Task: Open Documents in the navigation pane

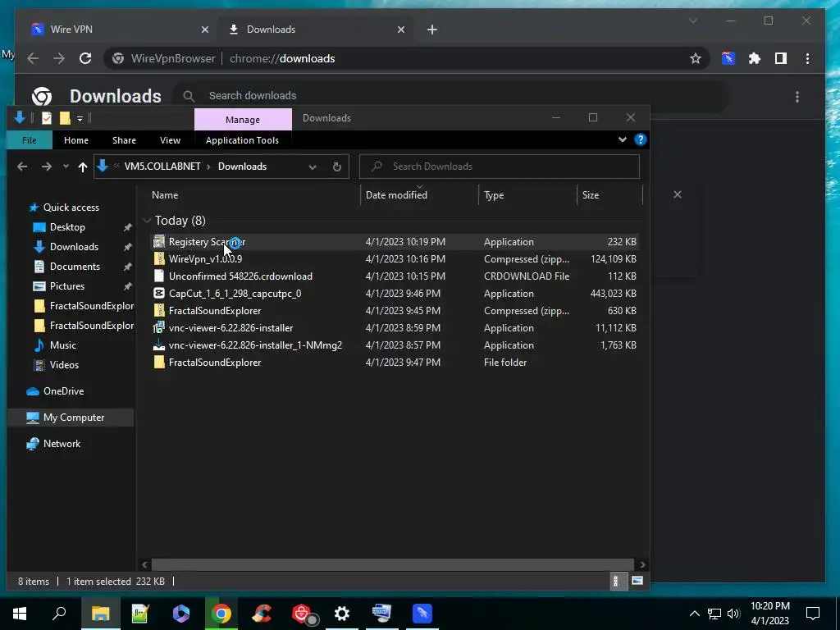Action: point(75,267)
